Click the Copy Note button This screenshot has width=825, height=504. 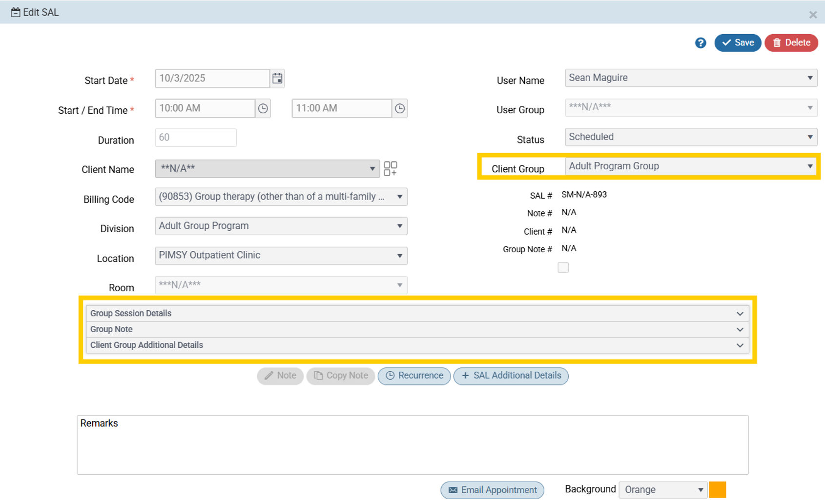tap(340, 376)
